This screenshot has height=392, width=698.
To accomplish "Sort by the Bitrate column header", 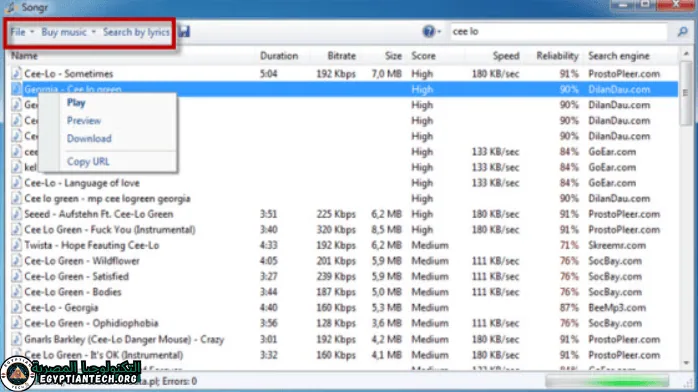I will pyautogui.click(x=341, y=56).
